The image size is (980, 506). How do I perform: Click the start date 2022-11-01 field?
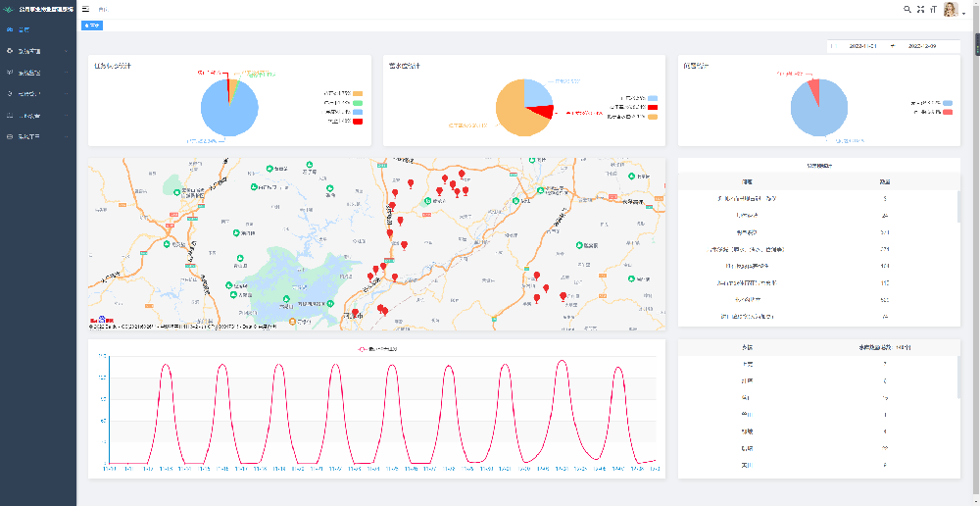tap(862, 46)
